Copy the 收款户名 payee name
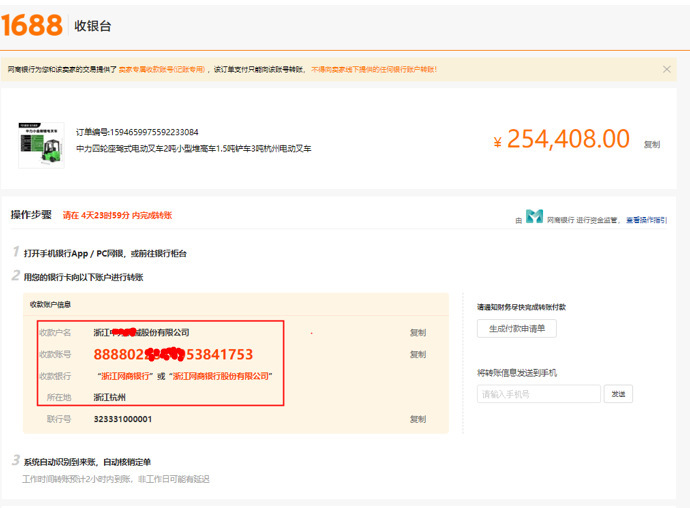 (x=417, y=333)
